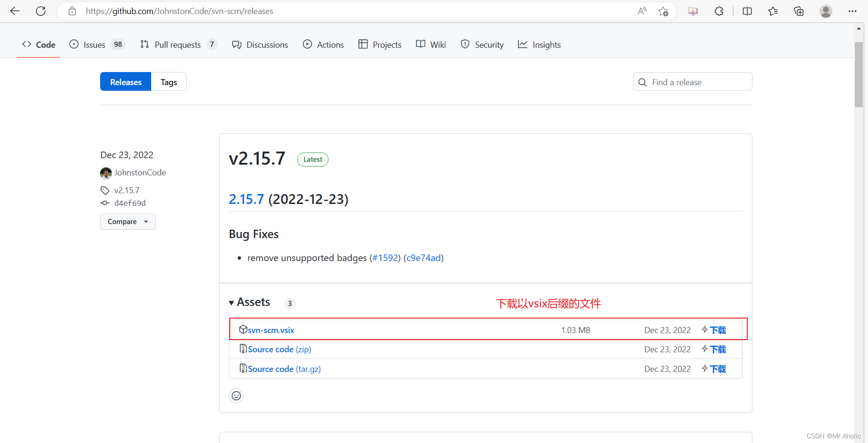Open the Security tab

click(482, 44)
